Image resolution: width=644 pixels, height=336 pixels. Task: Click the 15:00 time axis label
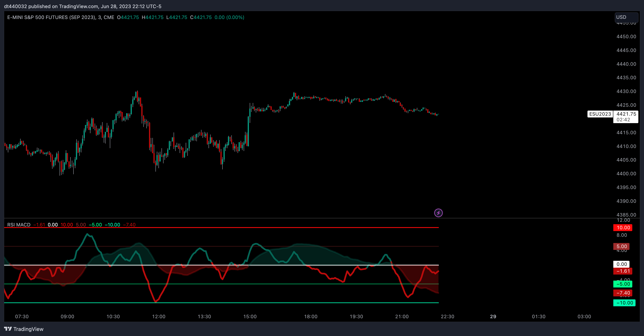[x=250, y=316]
